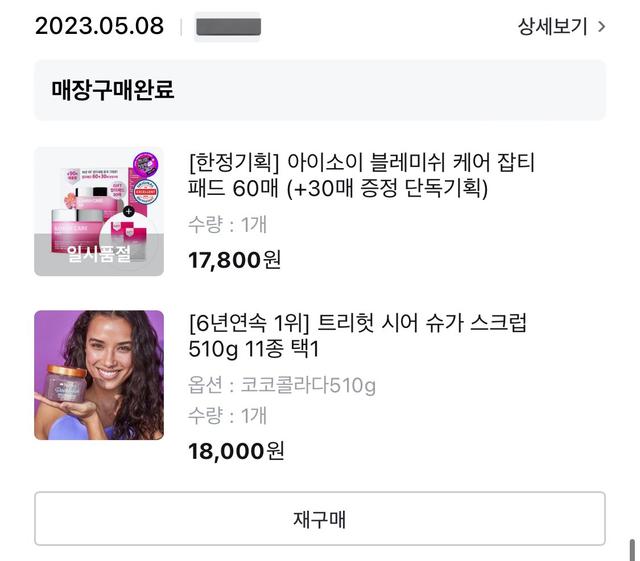Open the 상세보기 order details link
The width and height of the screenshot is (640, 561).
(x=552, y=27)
